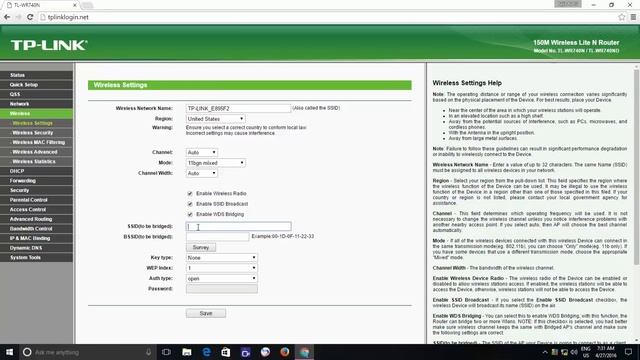Open the Key type dropdown
The image size is (640, 360).
pyautogui.click(x=222, y=258)
